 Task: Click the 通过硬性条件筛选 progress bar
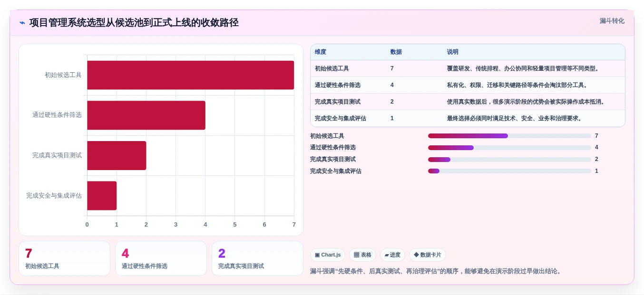[x=509, y=148]
